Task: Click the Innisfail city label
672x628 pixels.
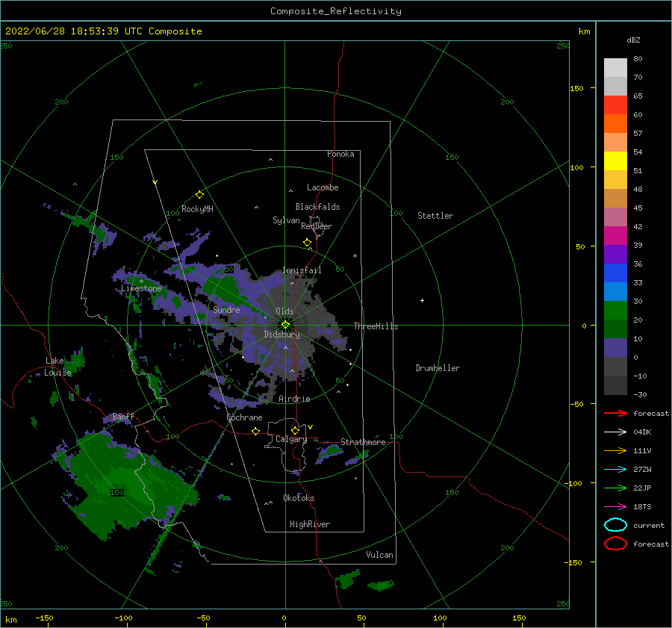Action: (x=302, y=270)
